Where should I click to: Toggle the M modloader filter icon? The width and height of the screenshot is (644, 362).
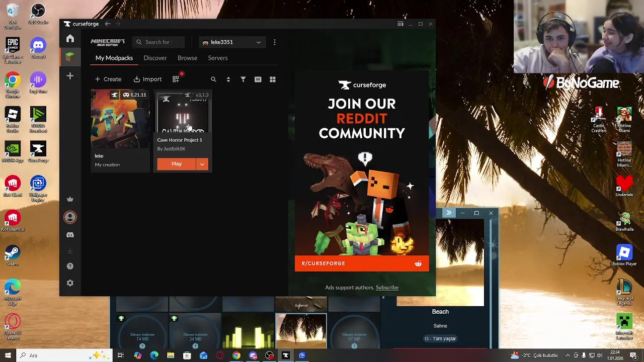(x=258, y=79)
